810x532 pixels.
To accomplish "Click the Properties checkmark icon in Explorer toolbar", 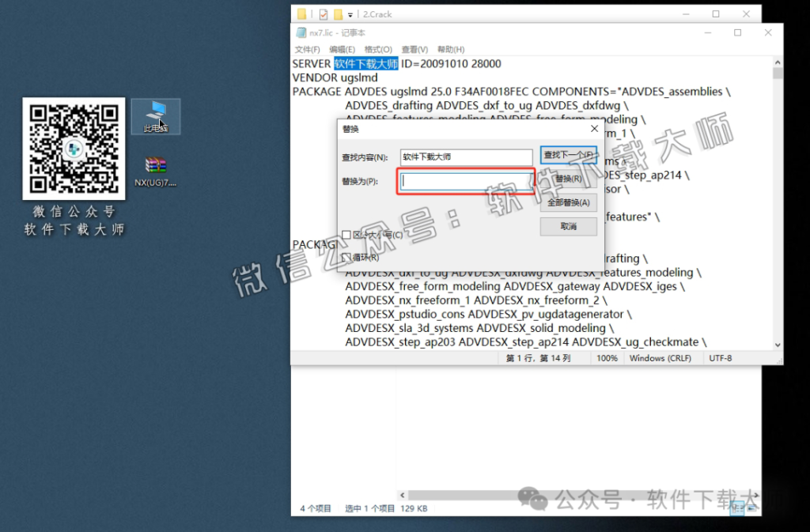I will click(x=323, y=14).
